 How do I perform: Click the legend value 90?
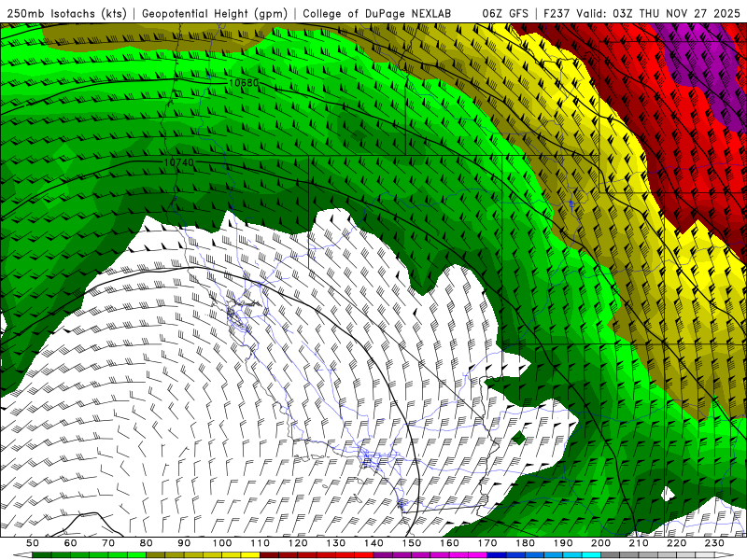184,543
